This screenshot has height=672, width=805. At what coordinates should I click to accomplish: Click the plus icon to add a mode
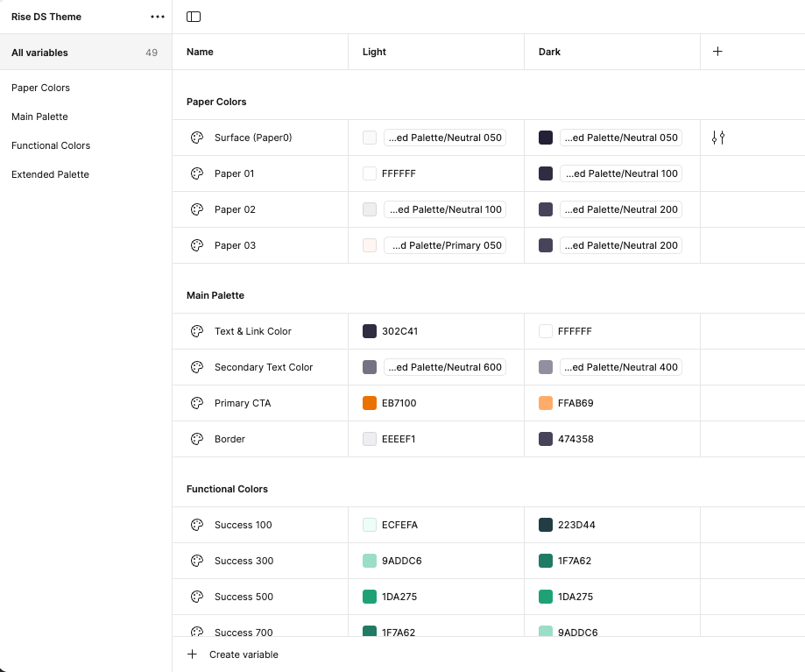tap(717, 51)
